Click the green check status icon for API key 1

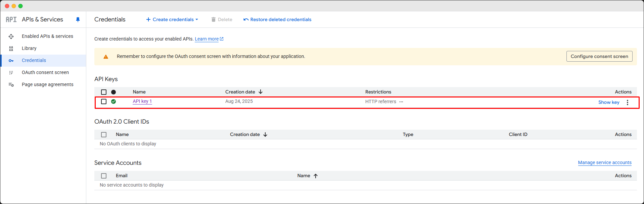(113, 101)
